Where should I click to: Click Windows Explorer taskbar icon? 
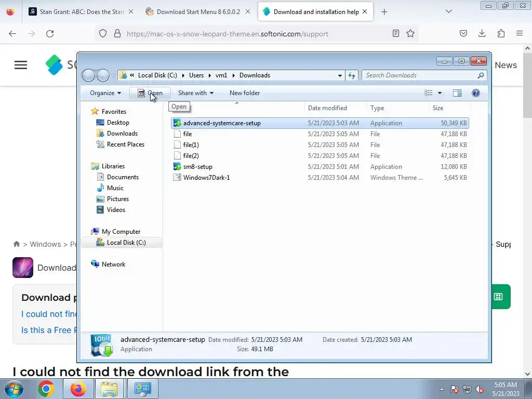(109, 389)
